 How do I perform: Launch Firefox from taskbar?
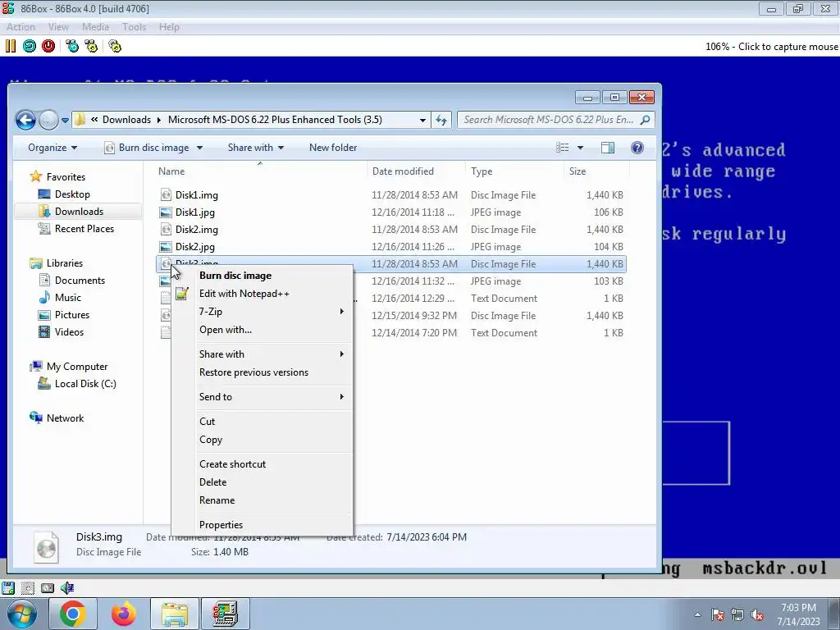(x=124, y=614)
